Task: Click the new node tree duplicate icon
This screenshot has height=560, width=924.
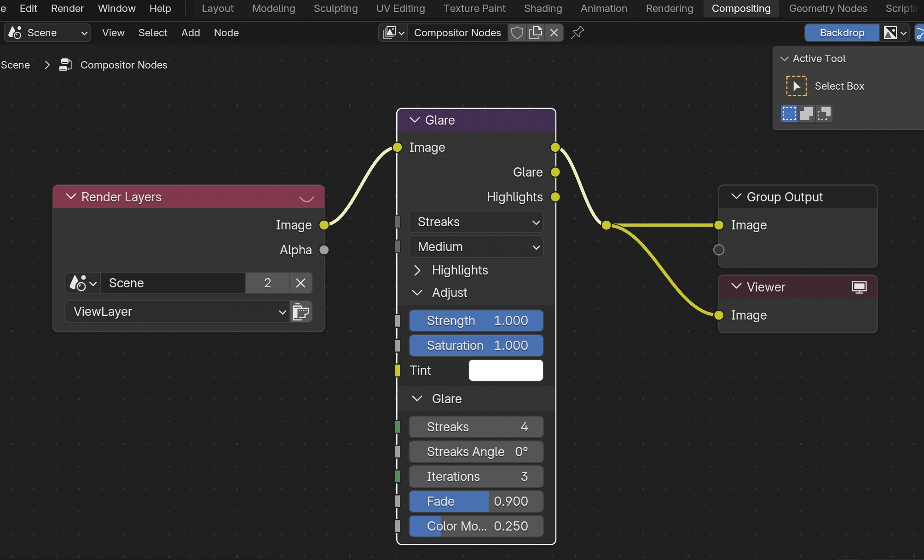Action: 536,33
